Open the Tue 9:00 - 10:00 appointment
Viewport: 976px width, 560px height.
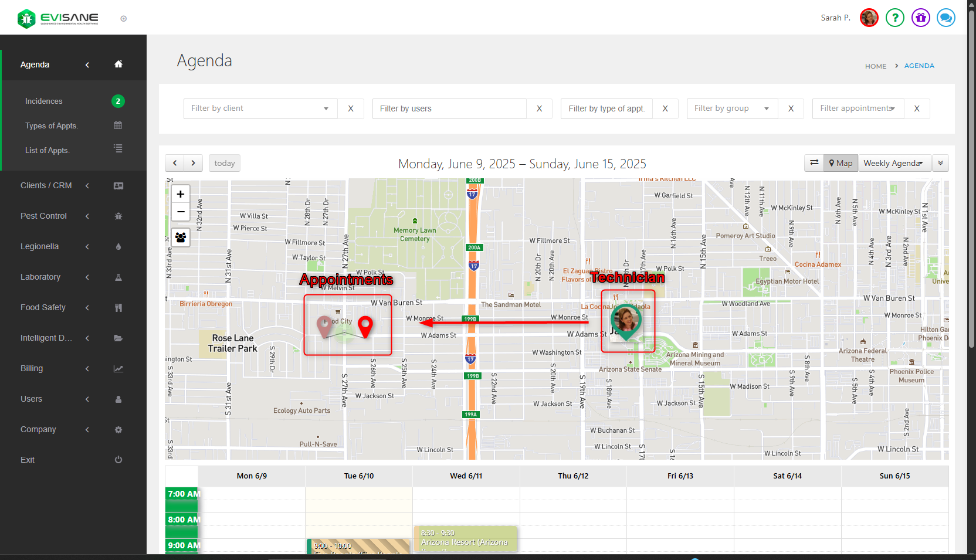[x=359, y=547]
